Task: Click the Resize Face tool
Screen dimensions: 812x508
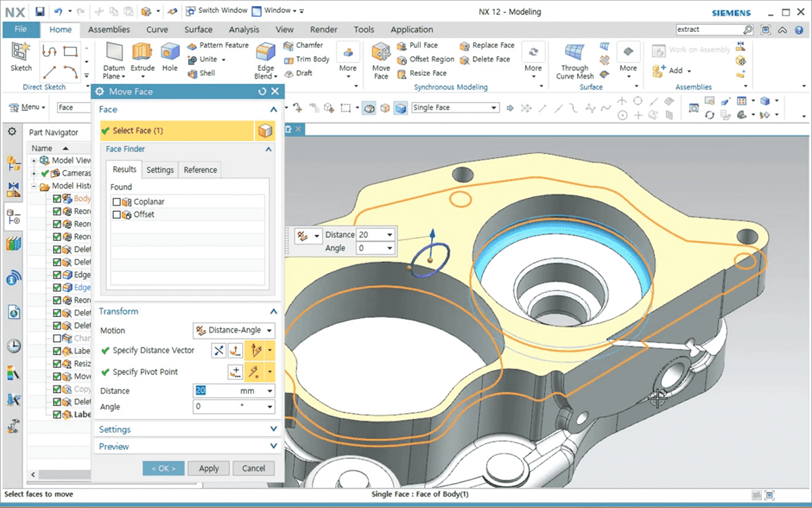Action: pos(422,73)
